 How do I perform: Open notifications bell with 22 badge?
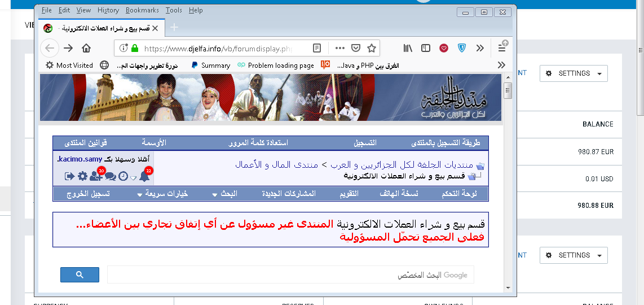[x=144, y=176]
